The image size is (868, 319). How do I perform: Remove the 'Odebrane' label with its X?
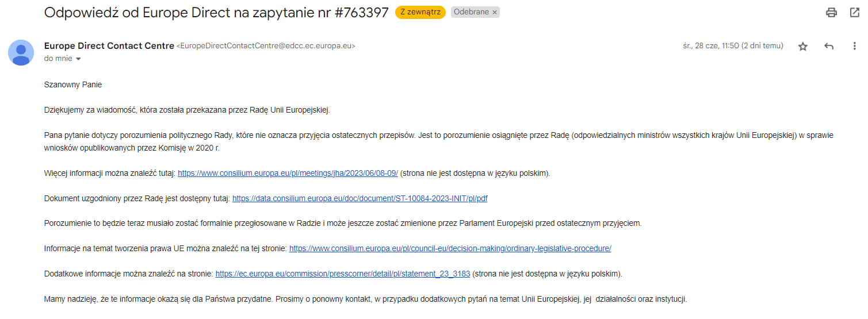(x=495, y=12)
